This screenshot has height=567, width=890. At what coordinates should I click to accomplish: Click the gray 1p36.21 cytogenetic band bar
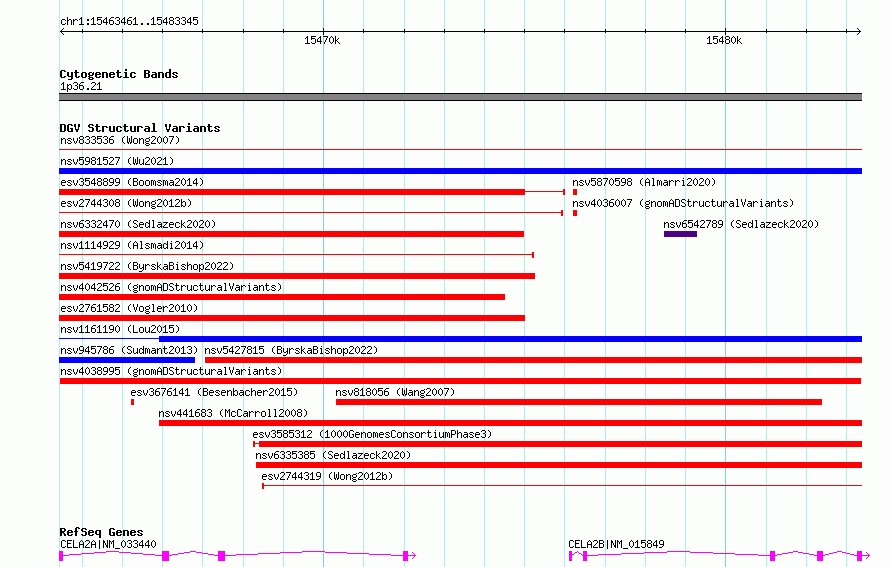tap(460, 97)
